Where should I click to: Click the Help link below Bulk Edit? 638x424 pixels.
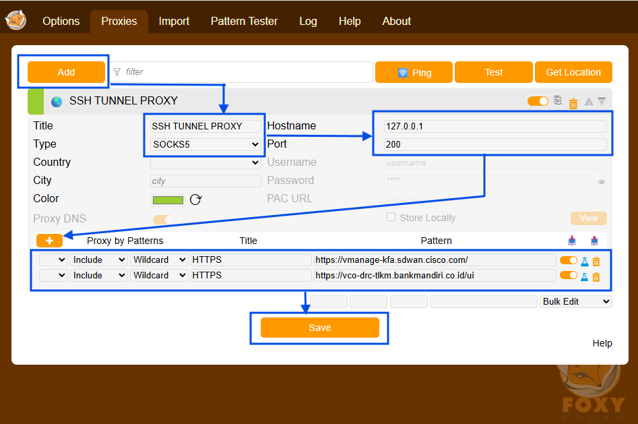tap(602, 343)
